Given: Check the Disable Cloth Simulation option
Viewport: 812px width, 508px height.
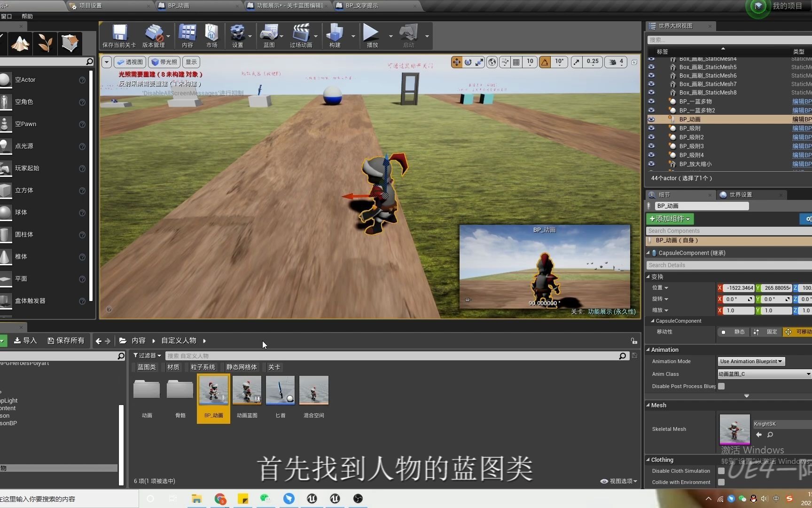Looking at the screenshot, I should coord(722,470).
